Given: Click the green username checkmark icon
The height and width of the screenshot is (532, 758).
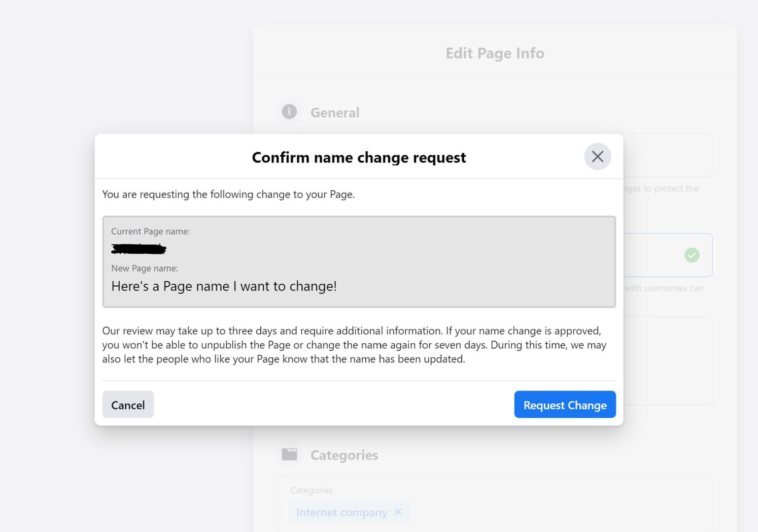Looking at the screenshot, I should click(691, 255).
